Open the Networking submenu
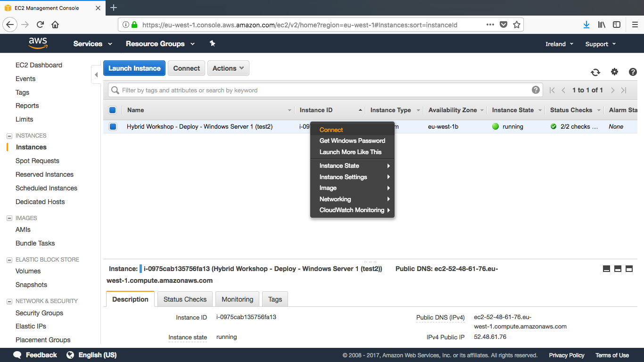644x362 pixels. [x=352, y=199]
